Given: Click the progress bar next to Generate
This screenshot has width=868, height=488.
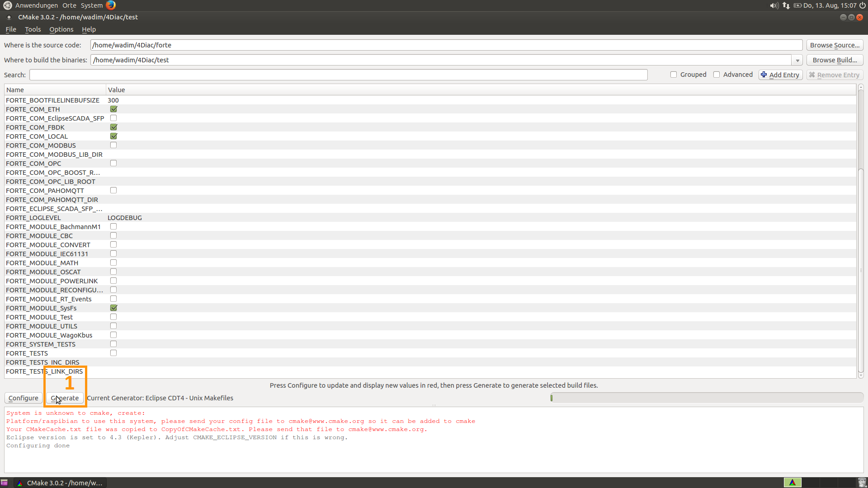Looking at the screenshot, I should 705,398.
